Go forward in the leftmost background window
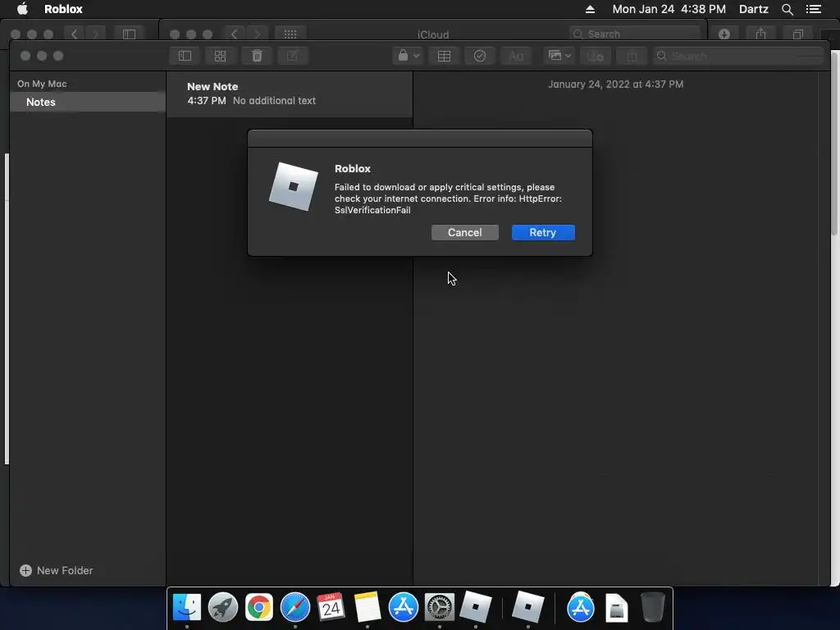 pos(96,34)
